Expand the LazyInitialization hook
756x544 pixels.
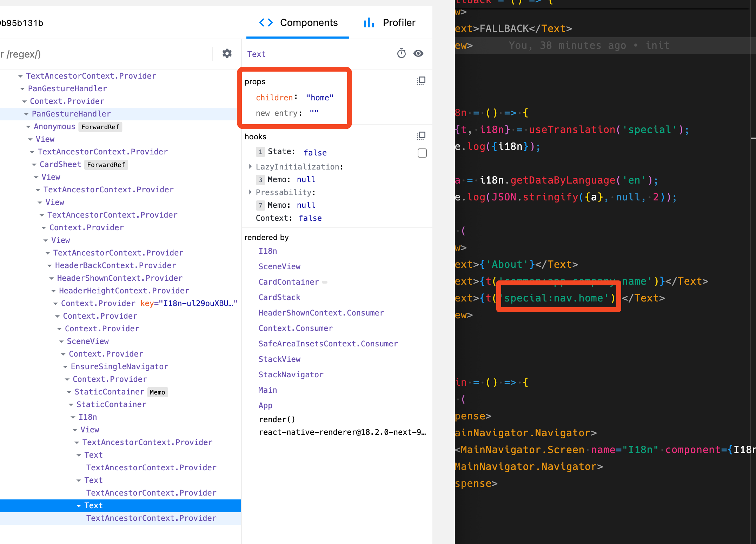[250, 167]
